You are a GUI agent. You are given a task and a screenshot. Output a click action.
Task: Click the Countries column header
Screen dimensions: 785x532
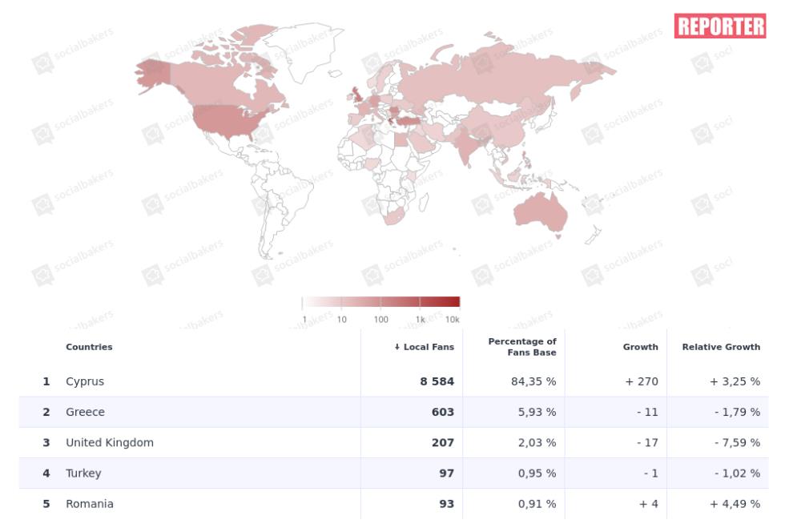[89, 347]
